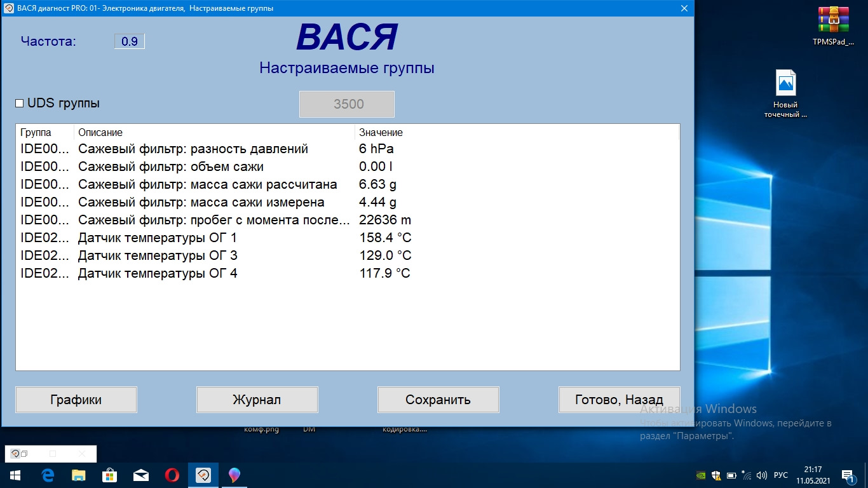Viewport: 868px width, 488px height.
Task: Click Сохранить to save values
Action: pyautogui.click(x=438, y=400)
